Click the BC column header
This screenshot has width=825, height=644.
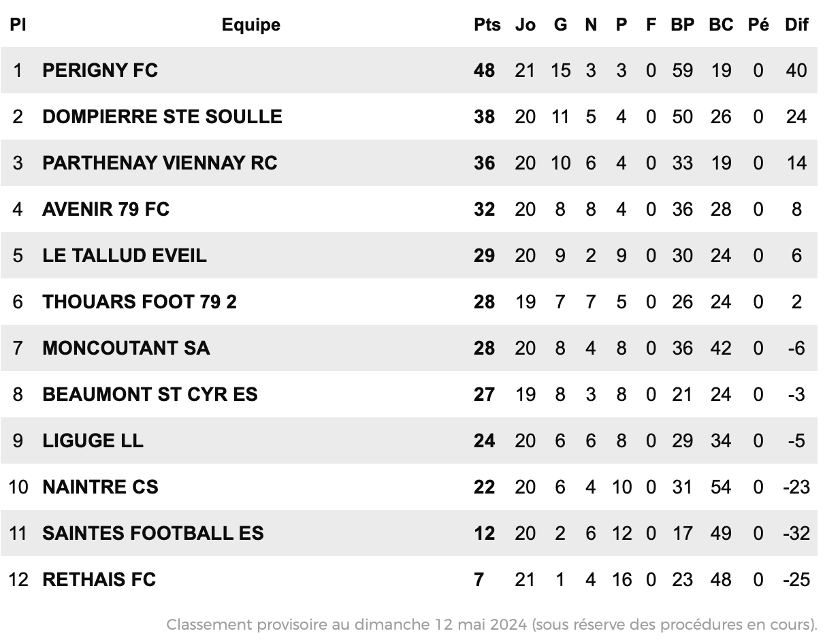click(x=722, y=25)
